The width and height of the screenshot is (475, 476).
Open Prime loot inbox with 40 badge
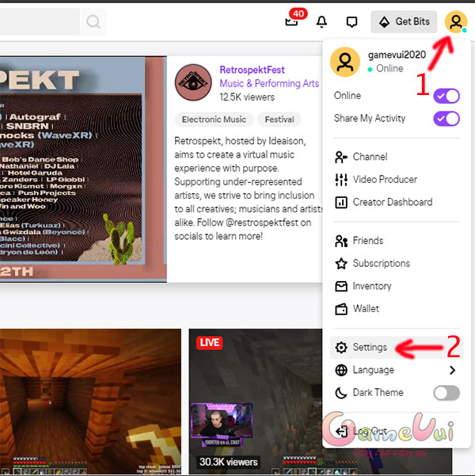[x=291, y=21]
